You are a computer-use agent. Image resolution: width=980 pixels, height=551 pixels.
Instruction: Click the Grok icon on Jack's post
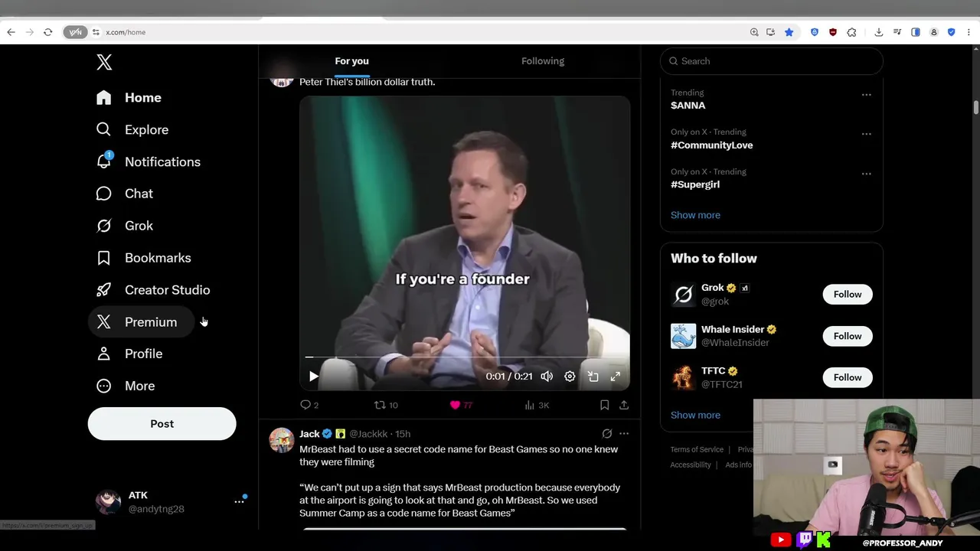click(606, 433)
